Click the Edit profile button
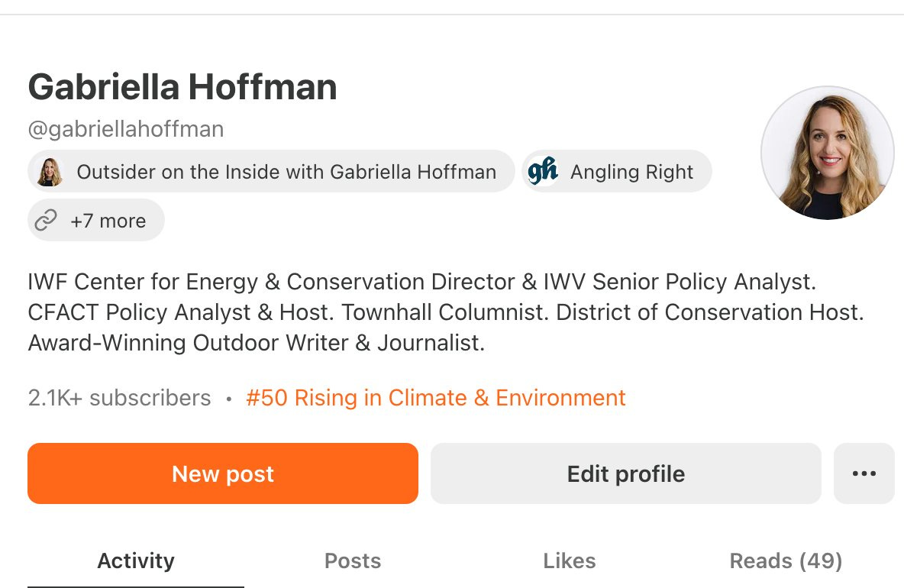Image resolution: width=904 pixels, height=588 pixels. point(625,473)
